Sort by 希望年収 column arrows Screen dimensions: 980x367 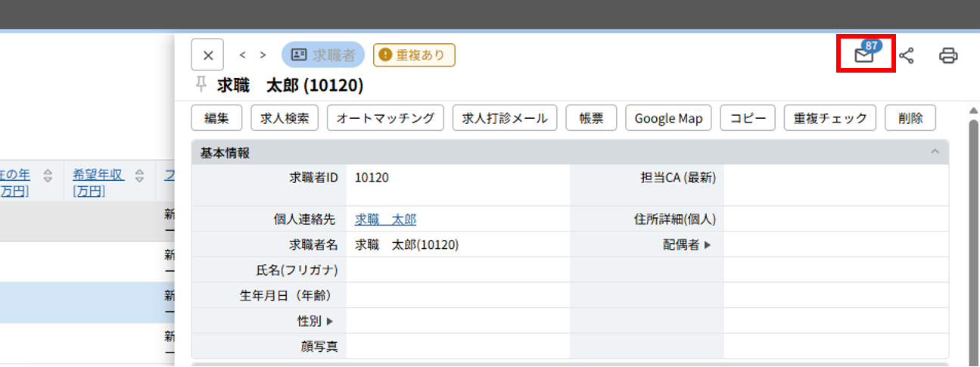[140, 176]
